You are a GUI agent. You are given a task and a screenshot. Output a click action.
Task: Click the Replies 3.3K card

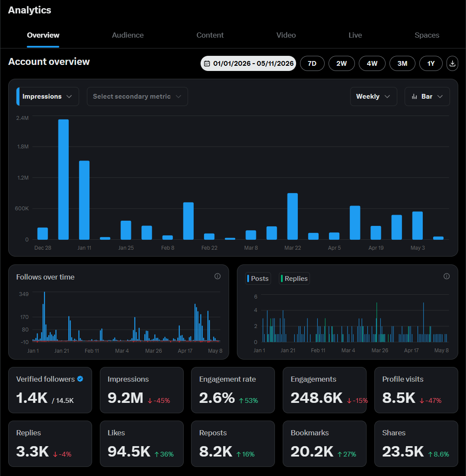[x=50, y=444]
